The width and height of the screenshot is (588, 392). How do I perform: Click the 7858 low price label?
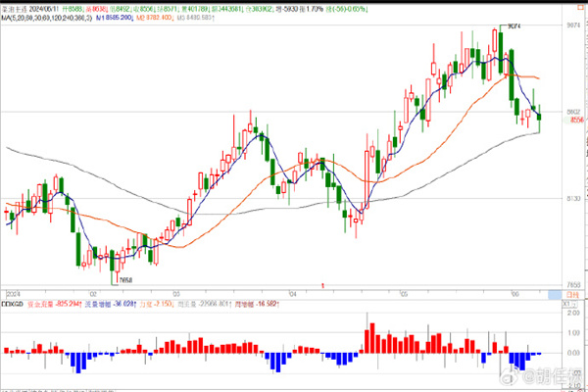click(x=125, y=279)
